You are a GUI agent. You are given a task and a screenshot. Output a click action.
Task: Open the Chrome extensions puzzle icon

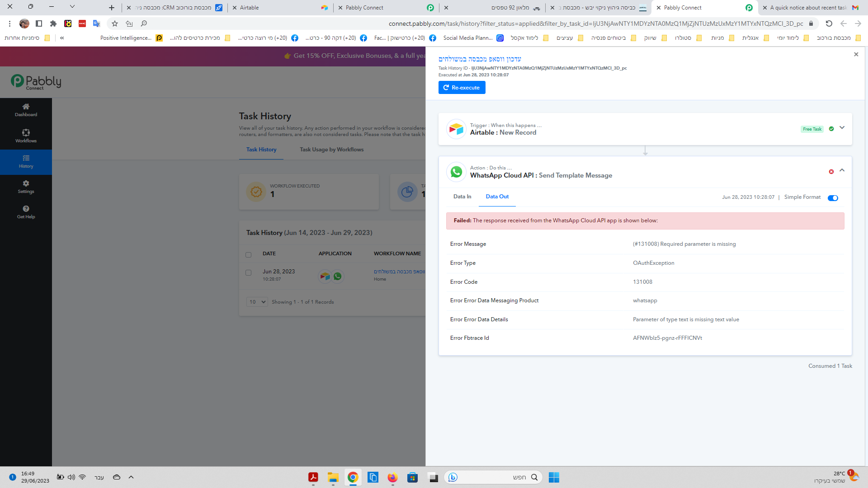(x=53, y=23)
